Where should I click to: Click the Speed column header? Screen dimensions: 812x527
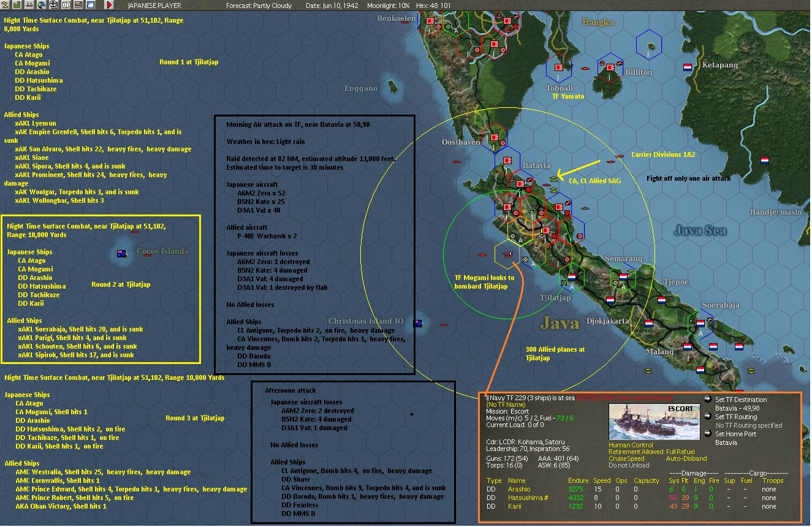pos(602,481)
